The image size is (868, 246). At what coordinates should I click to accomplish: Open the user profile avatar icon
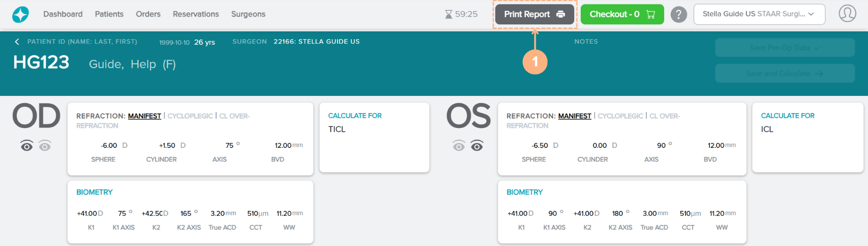point(847,14)
